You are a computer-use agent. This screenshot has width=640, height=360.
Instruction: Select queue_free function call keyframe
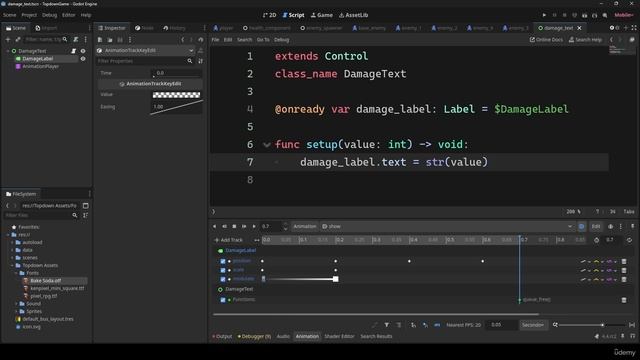(520, 300)
